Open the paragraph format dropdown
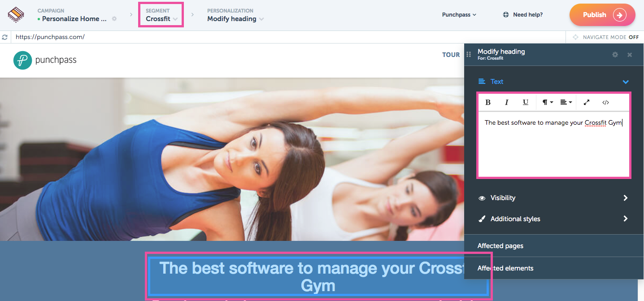The width and height of the screenshot is (644, 301). tap(548, 102)
